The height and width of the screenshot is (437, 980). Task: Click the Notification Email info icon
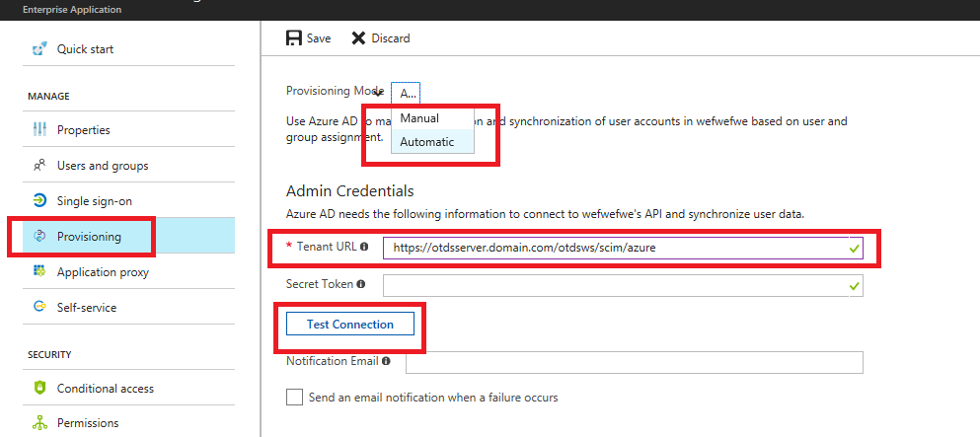(x=386, y=361)
